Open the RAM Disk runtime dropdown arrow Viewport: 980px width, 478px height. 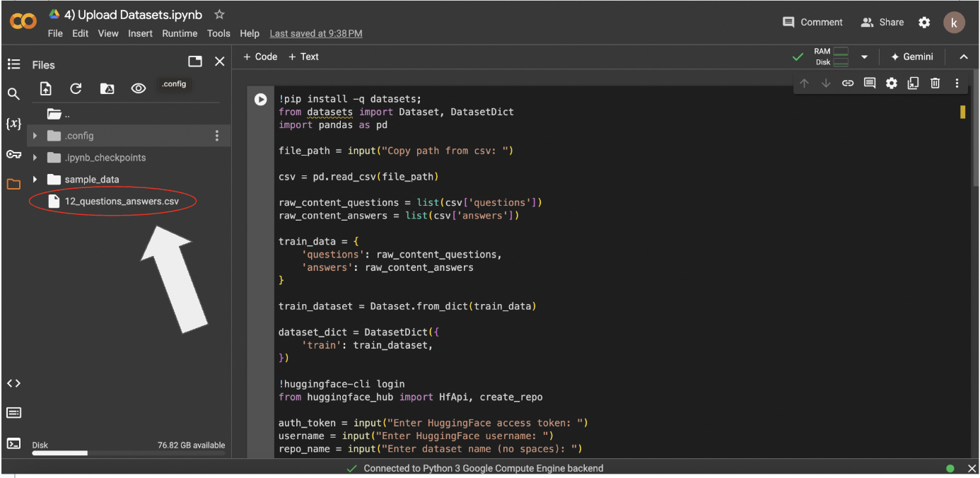pyautogui.click(x=863, y=57)
